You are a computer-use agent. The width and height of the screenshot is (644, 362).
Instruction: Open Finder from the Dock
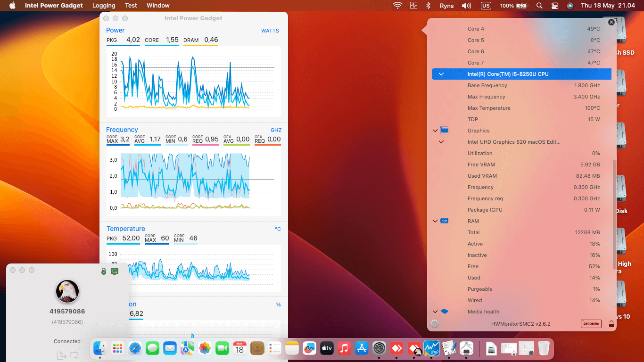pyautogui.click(x=100, y=348)
